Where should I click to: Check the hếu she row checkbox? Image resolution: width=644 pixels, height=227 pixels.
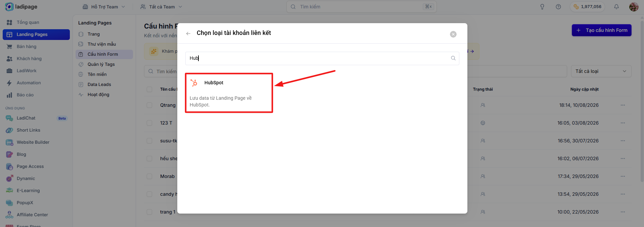[149, 158]
